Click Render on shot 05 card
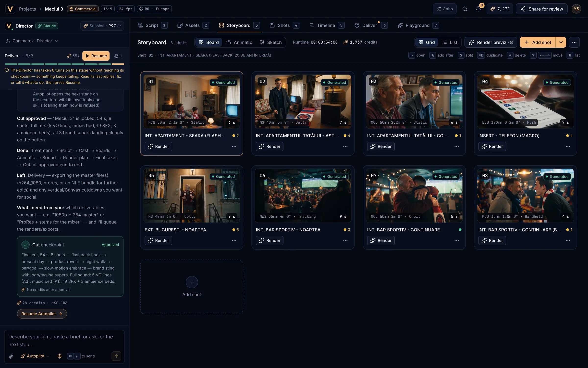This screenshot has height=368, width=588. (158, 240)
